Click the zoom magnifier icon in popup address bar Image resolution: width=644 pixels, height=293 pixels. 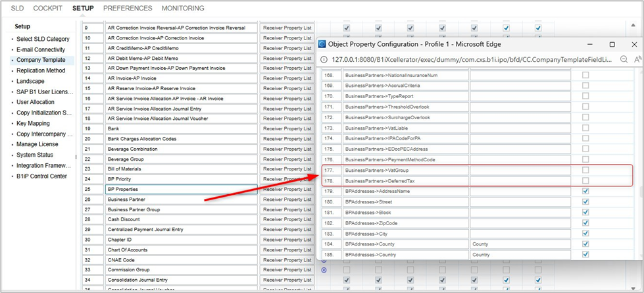[624, 59]
